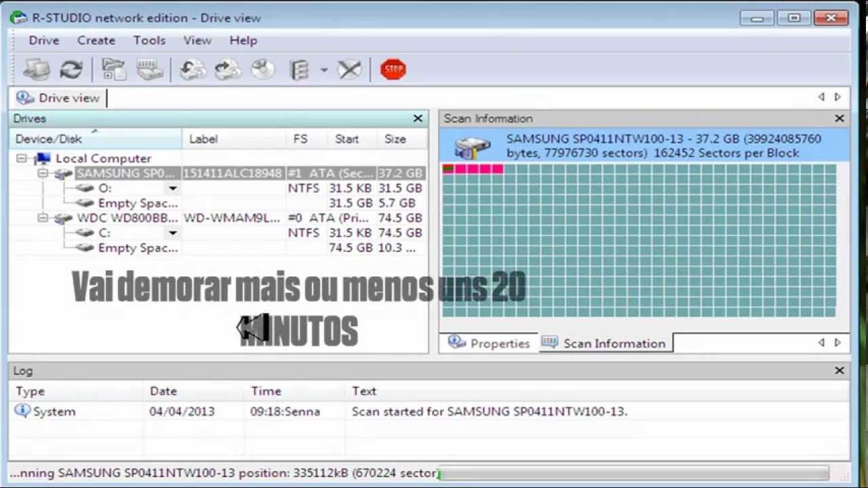Click the red STOP button to halt scan

point(393,69)
